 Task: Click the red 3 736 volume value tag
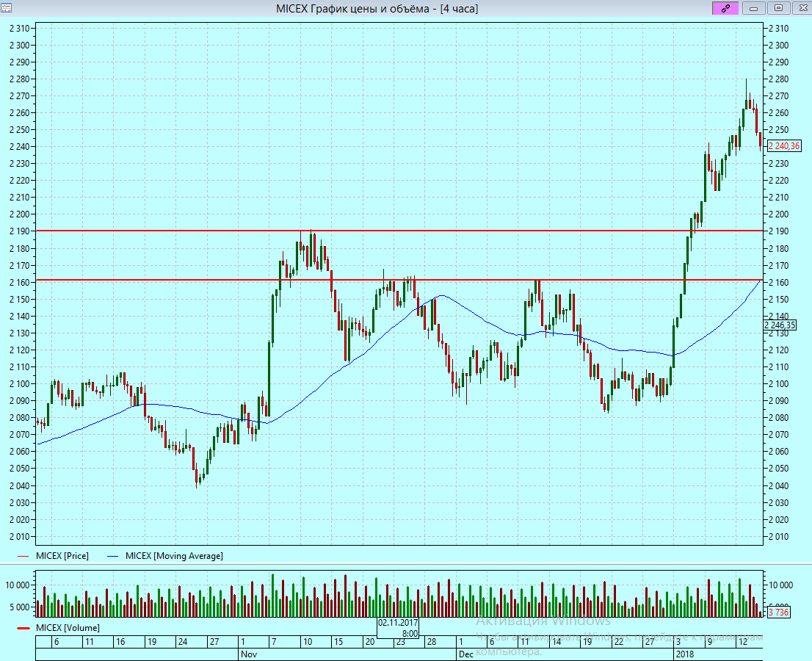(778, 613)
